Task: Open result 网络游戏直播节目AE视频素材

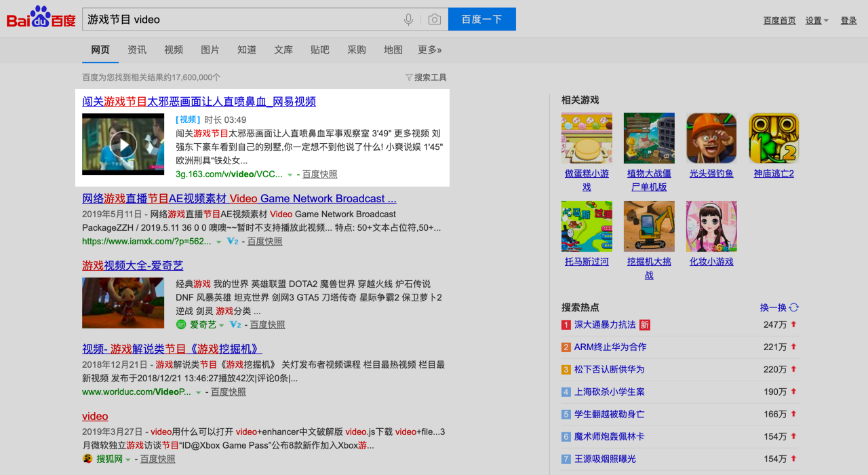Action: (239, 199)
